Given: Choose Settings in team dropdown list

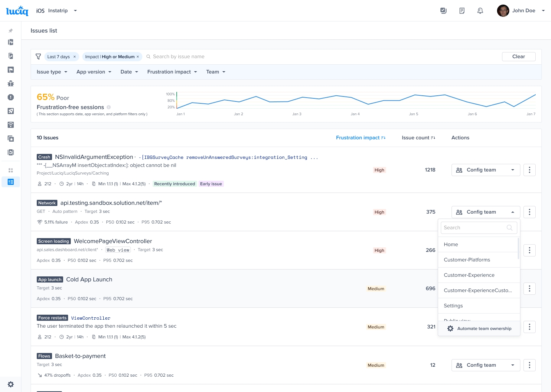Looking at the screenshot, I should pyautogui.click(x=453, y=306).
